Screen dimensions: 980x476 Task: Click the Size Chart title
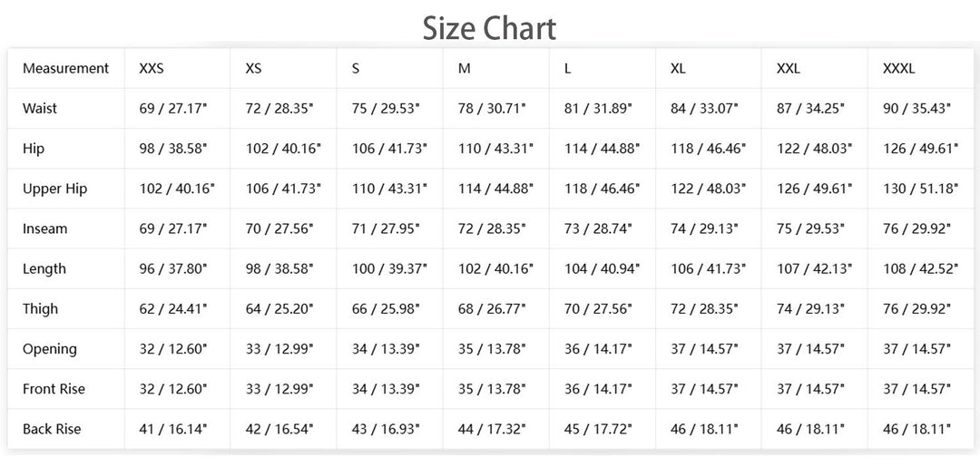(x=489, y=27)
